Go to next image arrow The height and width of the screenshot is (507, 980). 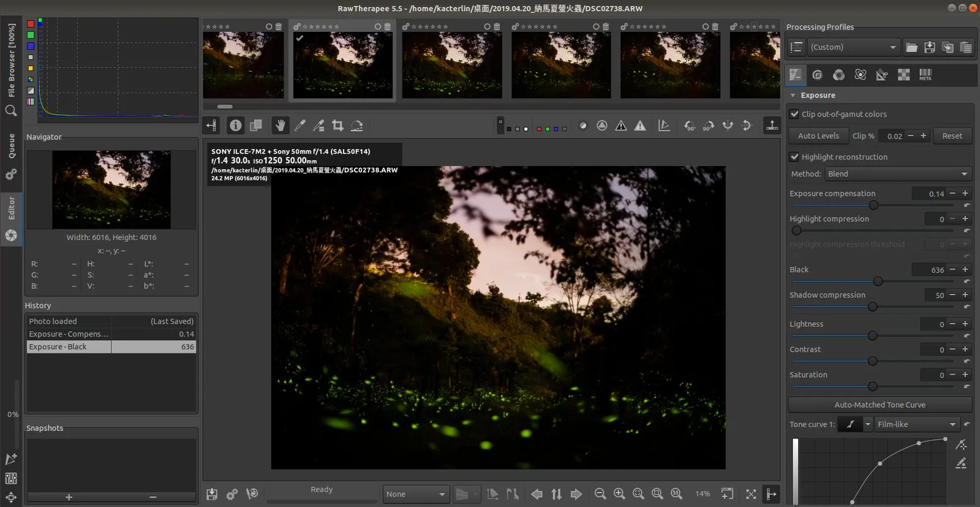576,494
